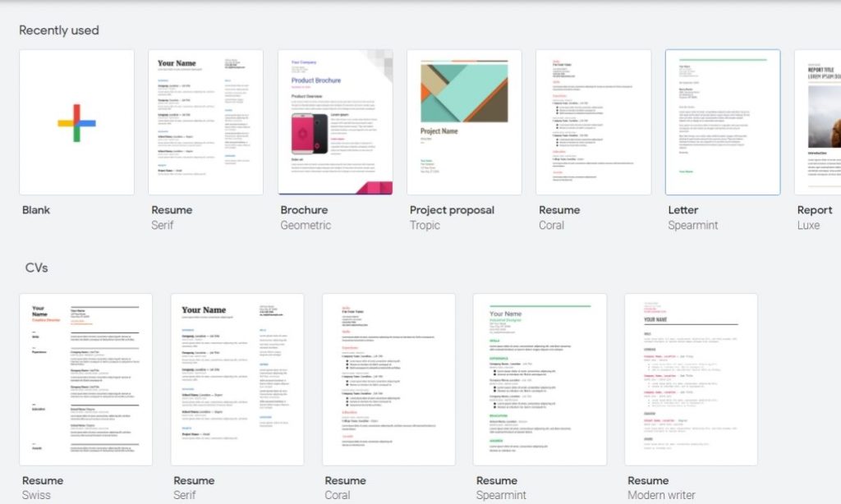Click the "Brochure" title text
The image size is (841, 504).
[x=304, y=210]
